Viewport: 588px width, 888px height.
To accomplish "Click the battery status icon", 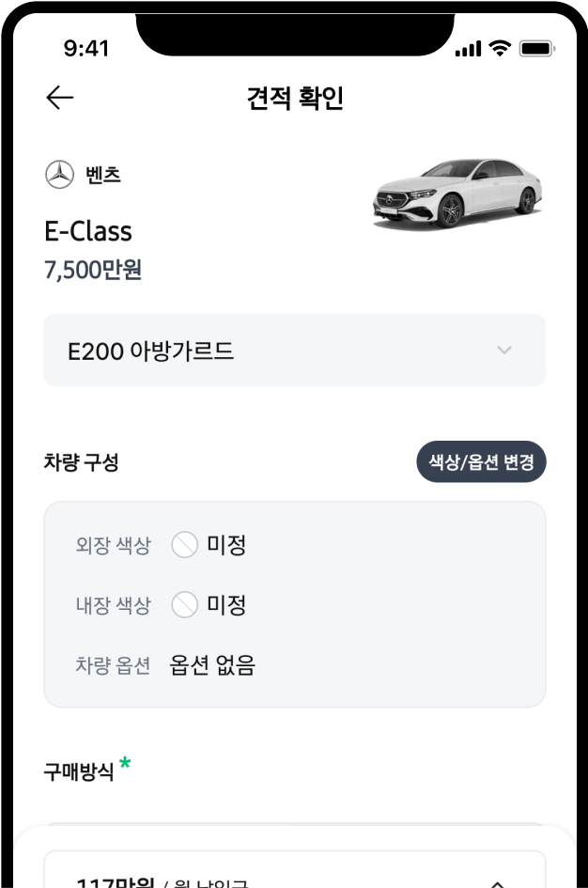I will (x=537, y=48).
